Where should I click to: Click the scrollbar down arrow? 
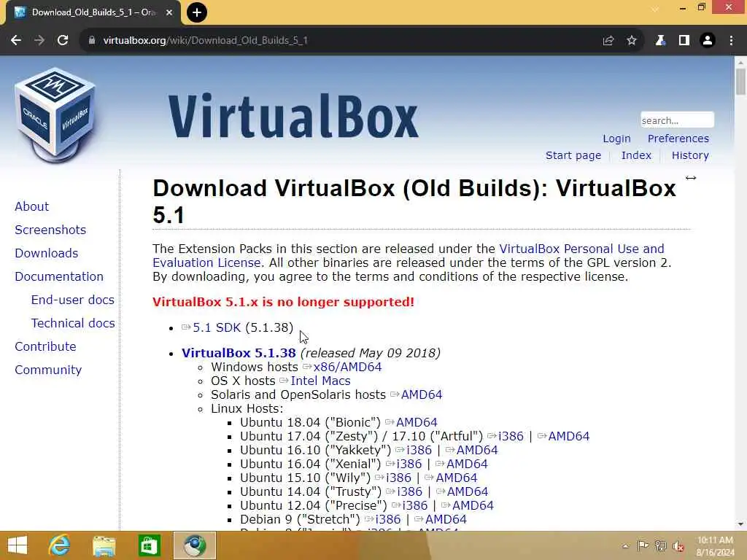[x=740, y=524]
